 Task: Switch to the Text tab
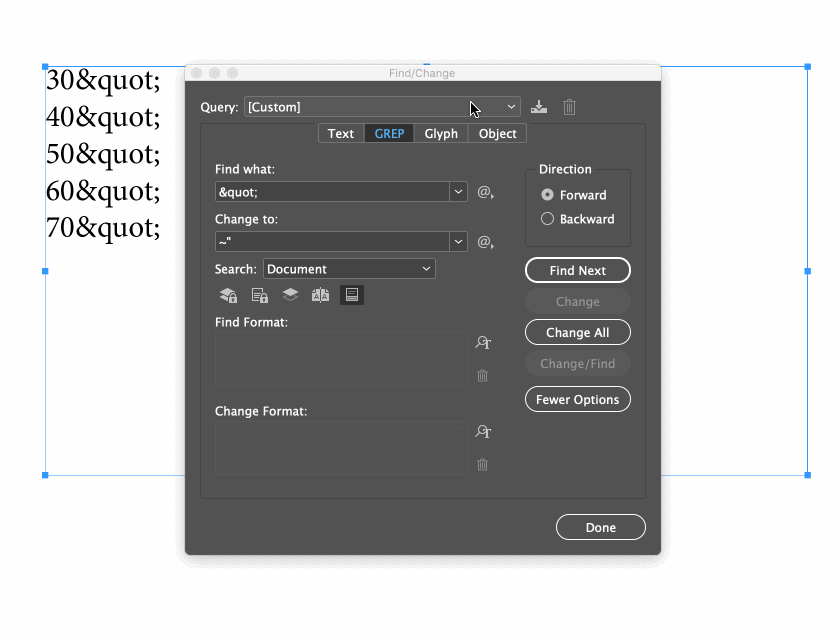click(x=340, y=133)
